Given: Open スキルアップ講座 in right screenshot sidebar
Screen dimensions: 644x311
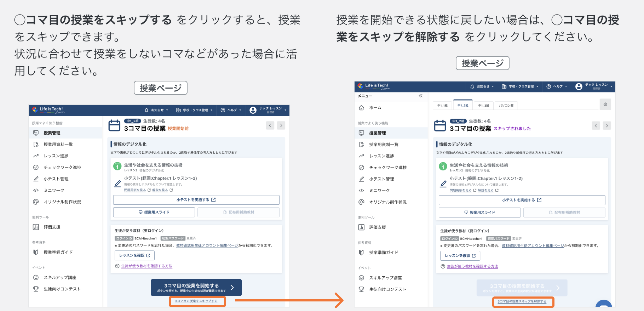Looking at the screenshot, I should point(391,278).
